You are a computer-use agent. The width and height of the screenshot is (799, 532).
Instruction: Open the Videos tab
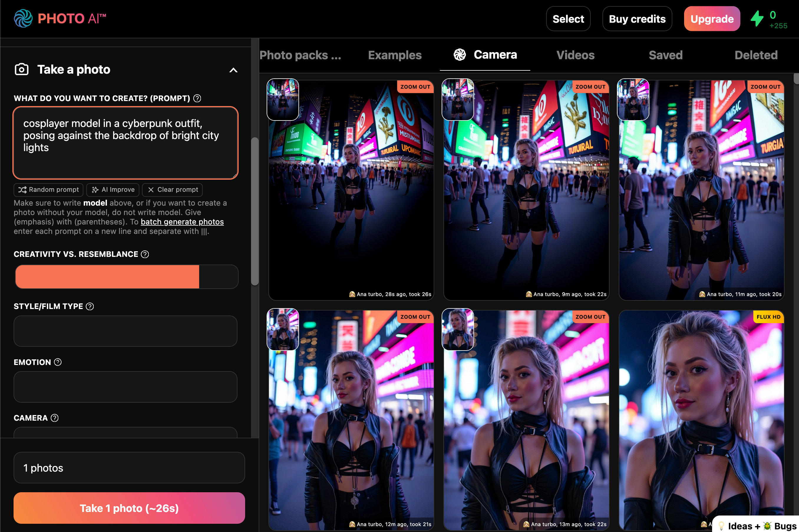click(575, 55)
